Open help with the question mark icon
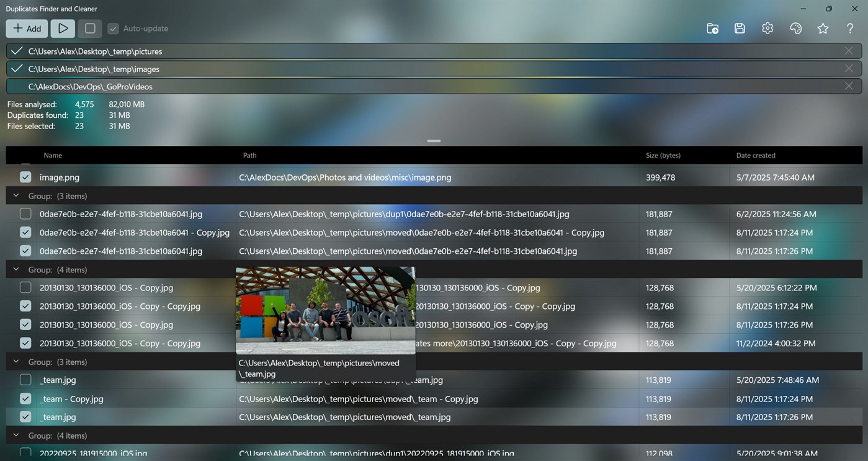This screenshot has width=868, height=461. point(849,28)
